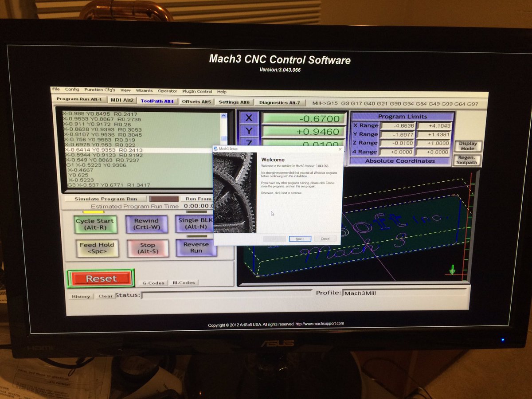Viewport: 532px width, 399px height.
Task: Open the Help menu
Action: [222, 92]
